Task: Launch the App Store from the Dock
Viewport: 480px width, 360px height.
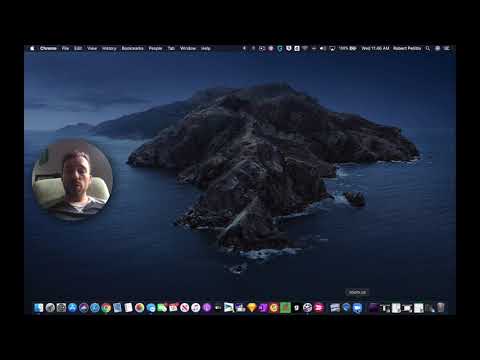Action: (72, 308)
